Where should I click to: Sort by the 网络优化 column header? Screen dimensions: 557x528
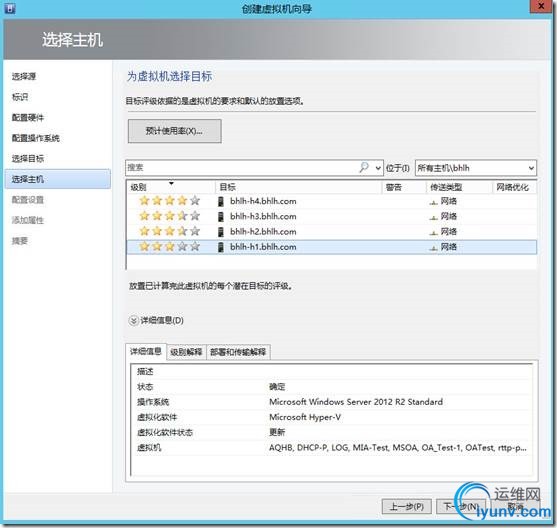point(514,187)
